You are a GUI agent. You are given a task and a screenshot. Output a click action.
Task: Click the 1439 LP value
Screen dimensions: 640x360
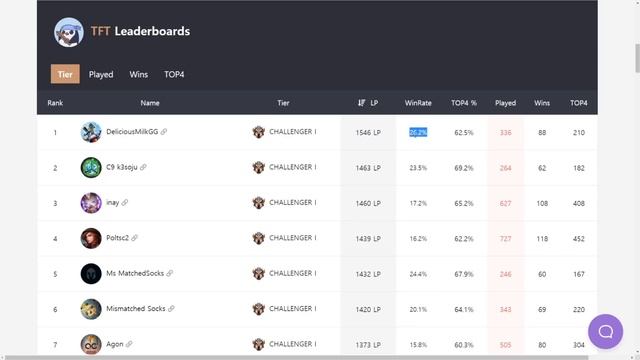pyautogui.click(x=368, y=238)
